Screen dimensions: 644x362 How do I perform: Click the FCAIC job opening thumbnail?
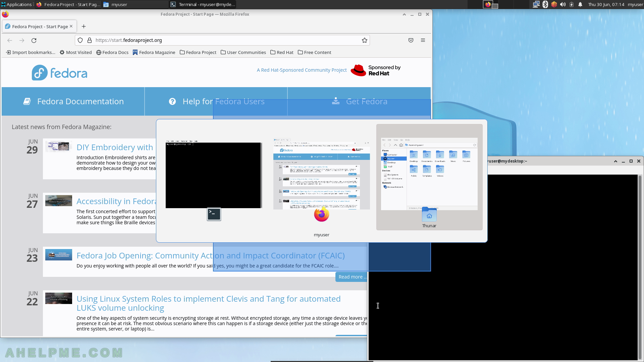pyautogui.click(x=59, y=255)
